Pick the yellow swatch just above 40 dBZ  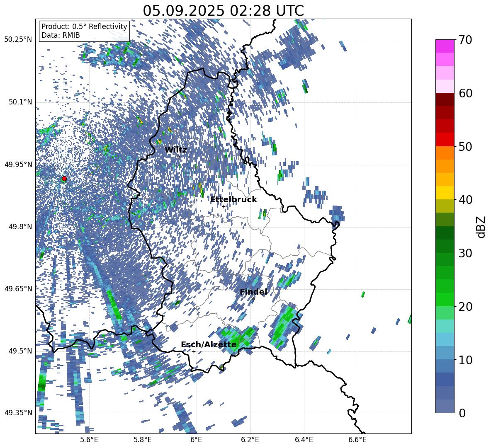445,193
